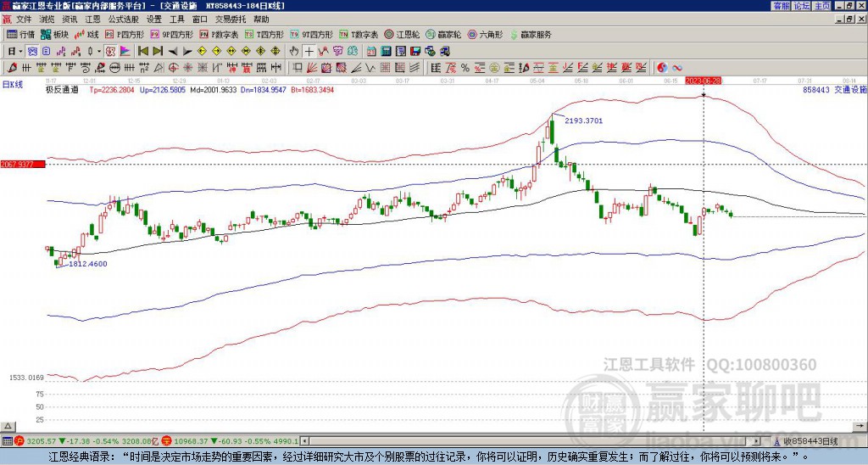Open the 江恩轮 (Gann wheel) tool
This screenshot has width=868, height=465.
[x=403, y=34]
